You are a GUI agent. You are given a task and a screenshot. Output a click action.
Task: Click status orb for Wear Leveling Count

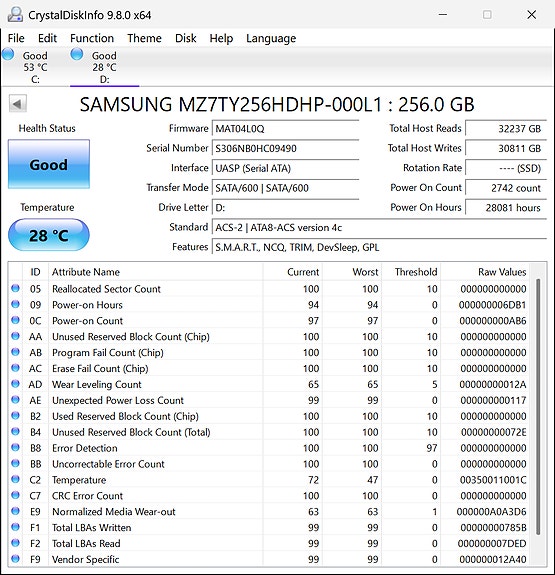click(15, 384)
